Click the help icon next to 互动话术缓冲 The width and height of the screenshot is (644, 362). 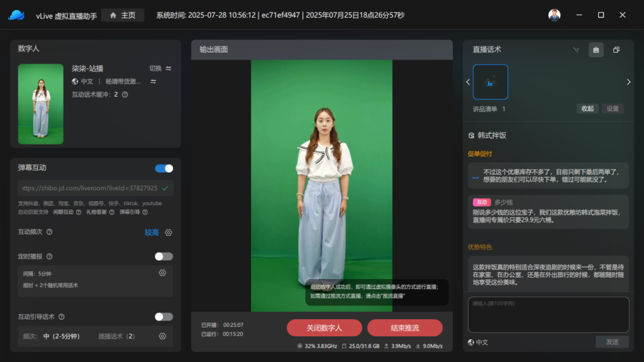coord(125,95)
